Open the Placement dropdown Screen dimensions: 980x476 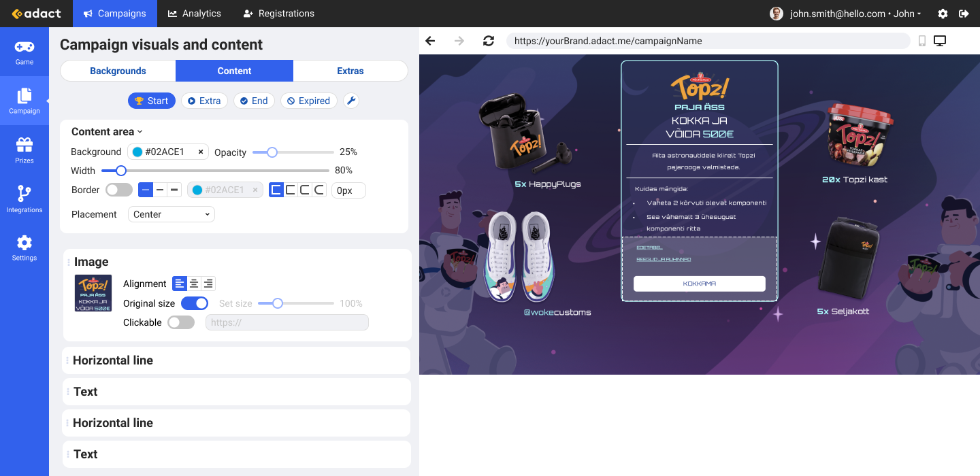pos(171,214)
